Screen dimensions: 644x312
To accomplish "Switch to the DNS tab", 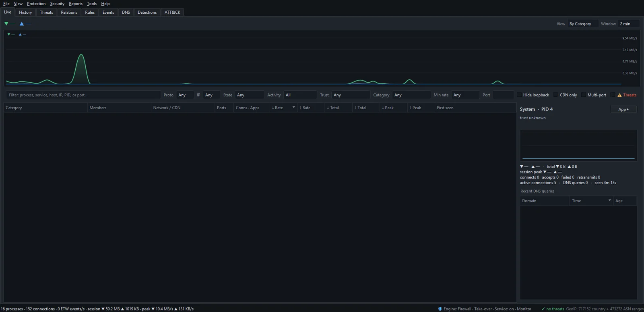I will click(x=126, y=12).
